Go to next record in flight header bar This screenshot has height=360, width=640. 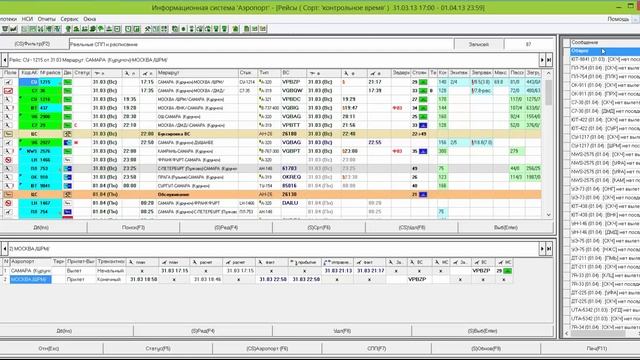coord(542,60)
